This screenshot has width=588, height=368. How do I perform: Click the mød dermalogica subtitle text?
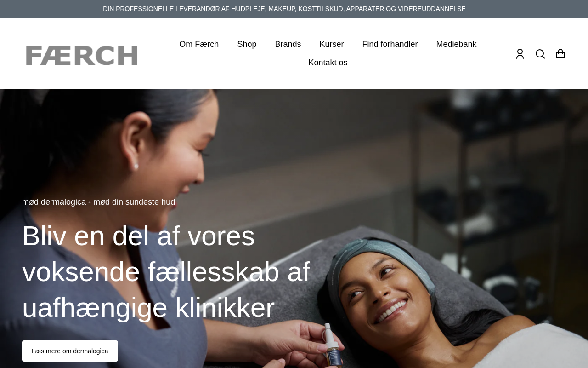click(x=98, y=202)
